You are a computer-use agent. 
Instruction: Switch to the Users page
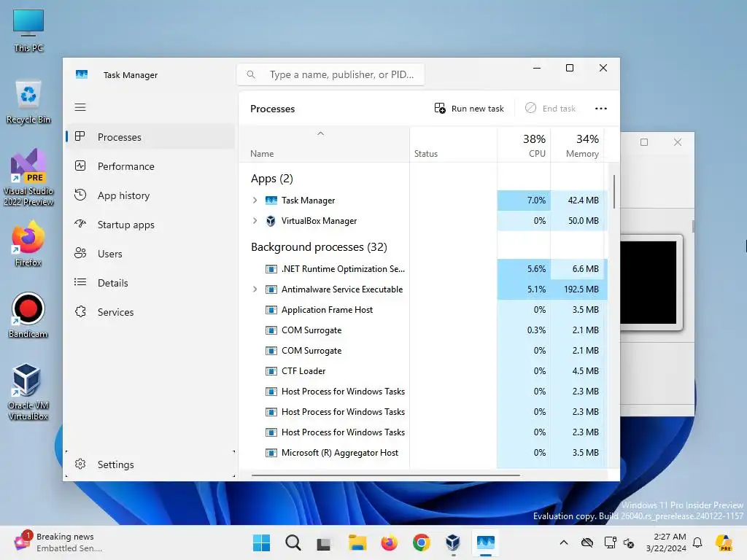click(150, 254)
